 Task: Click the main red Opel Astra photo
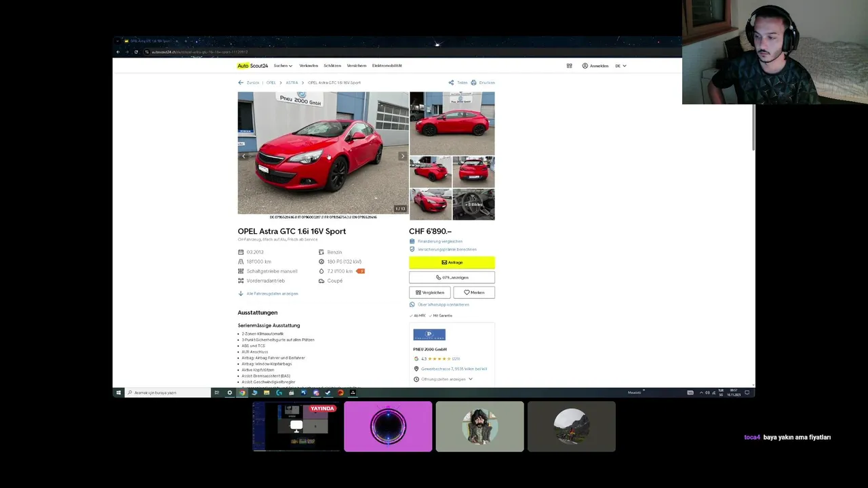click(323, 153)
